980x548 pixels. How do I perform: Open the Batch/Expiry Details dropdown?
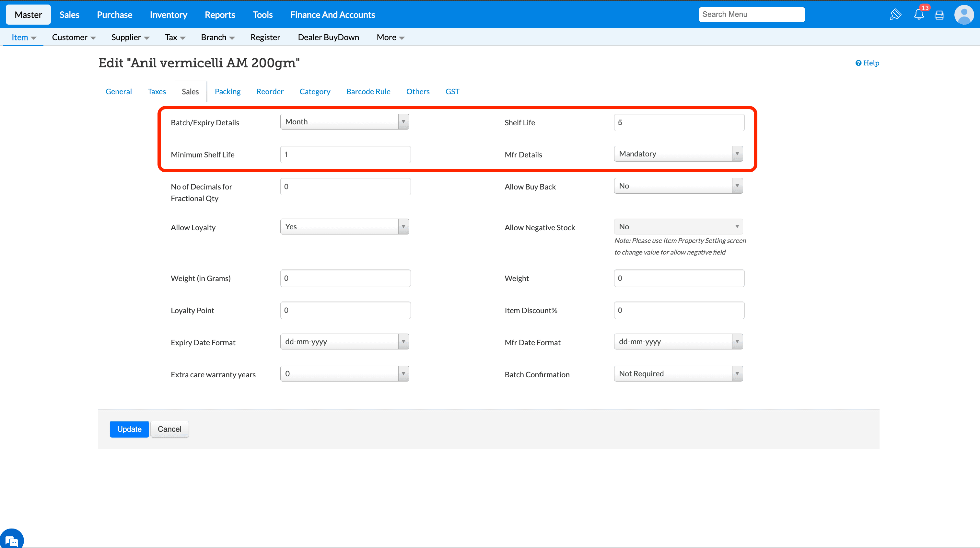pyautogui.click(x=344, y=122)
